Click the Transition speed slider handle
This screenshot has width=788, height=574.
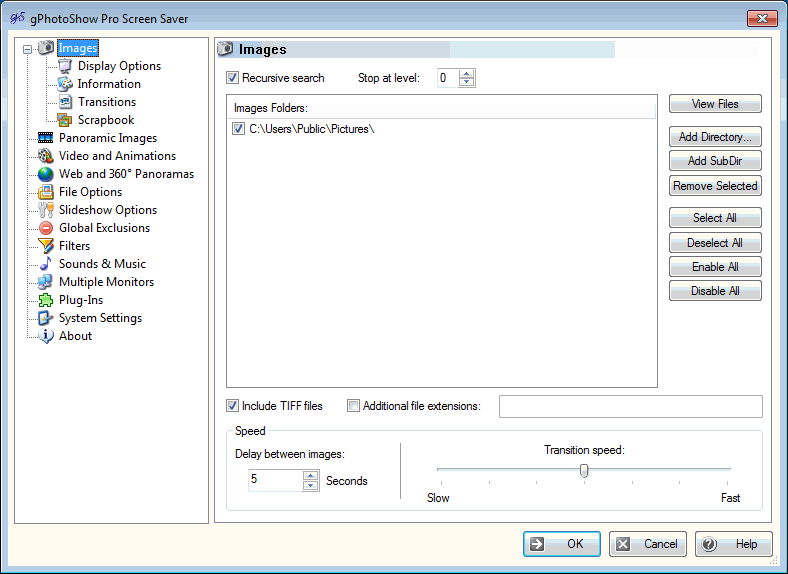pyautogui.click(x=584, y=471)
